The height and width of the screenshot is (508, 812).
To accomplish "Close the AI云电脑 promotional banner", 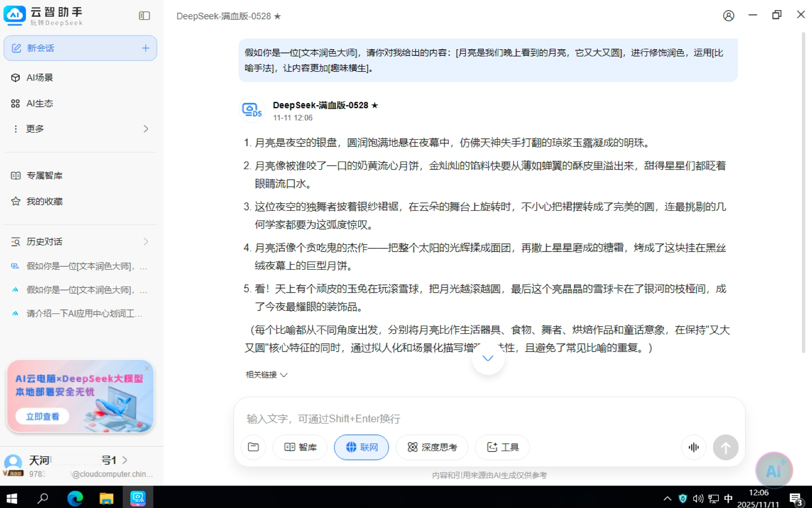I will pyautogui.click(x=147, y=368).
